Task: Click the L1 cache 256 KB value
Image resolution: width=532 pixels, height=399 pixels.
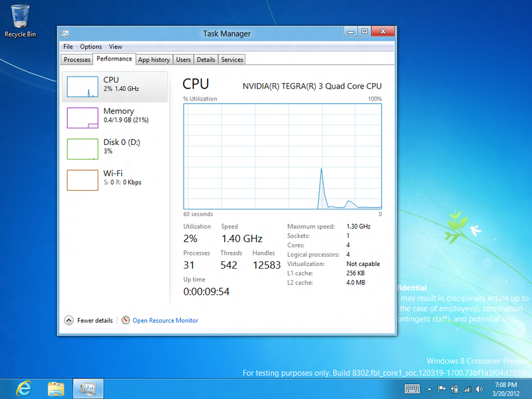Action: pyautogui.click(x=355, y=273)
